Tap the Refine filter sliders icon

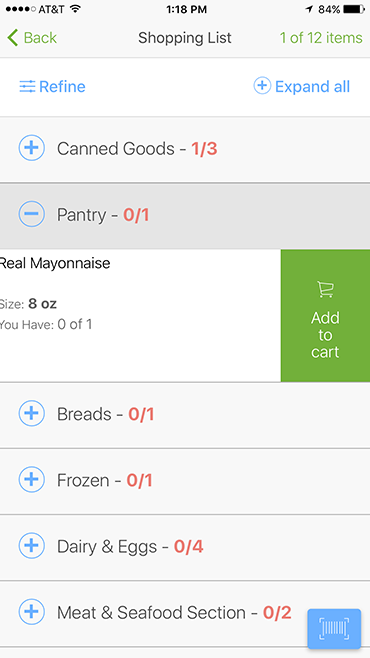pos(27,86)
